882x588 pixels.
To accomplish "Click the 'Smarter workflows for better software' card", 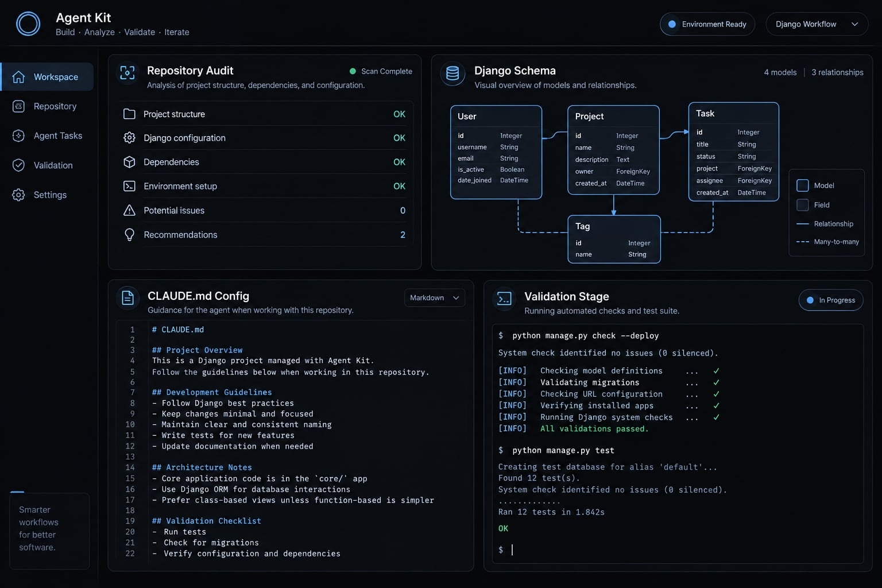I will click(49, 531).
